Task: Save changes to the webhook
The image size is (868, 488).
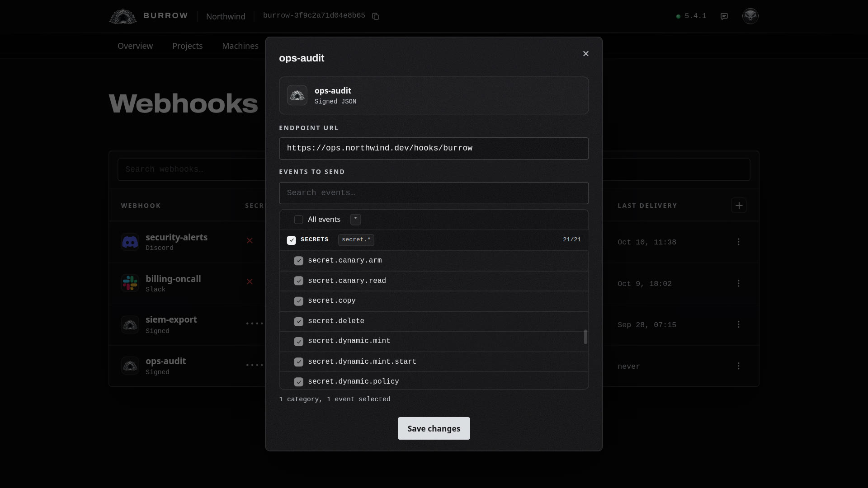Action: [x=434, y=428]
